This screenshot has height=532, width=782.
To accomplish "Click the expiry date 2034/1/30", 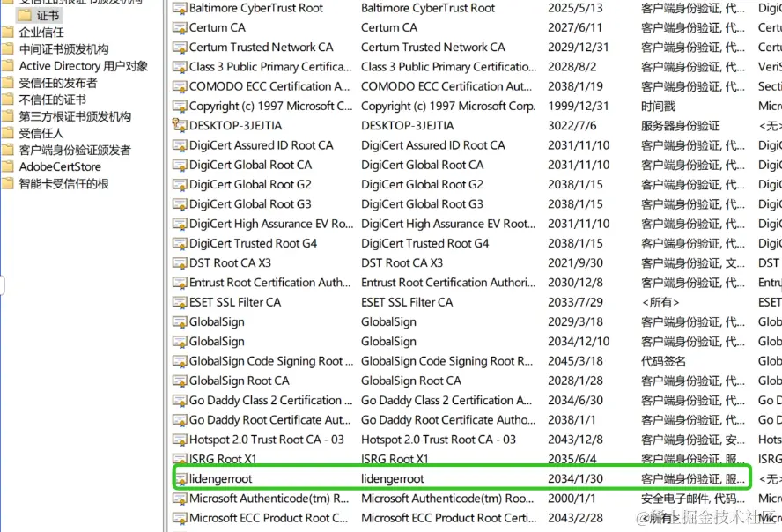I will pos(575,478).
